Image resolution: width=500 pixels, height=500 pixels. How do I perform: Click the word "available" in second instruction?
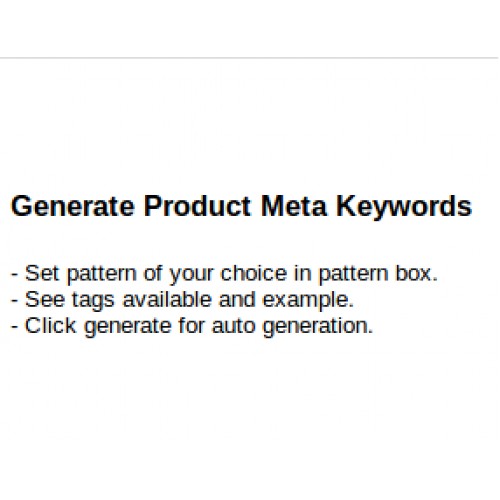click(x=167, y=299)
